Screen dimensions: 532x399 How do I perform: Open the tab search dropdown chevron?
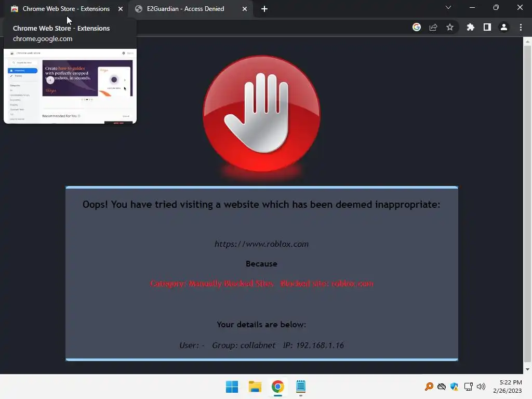pyautogui.click(x=448, y=7)
